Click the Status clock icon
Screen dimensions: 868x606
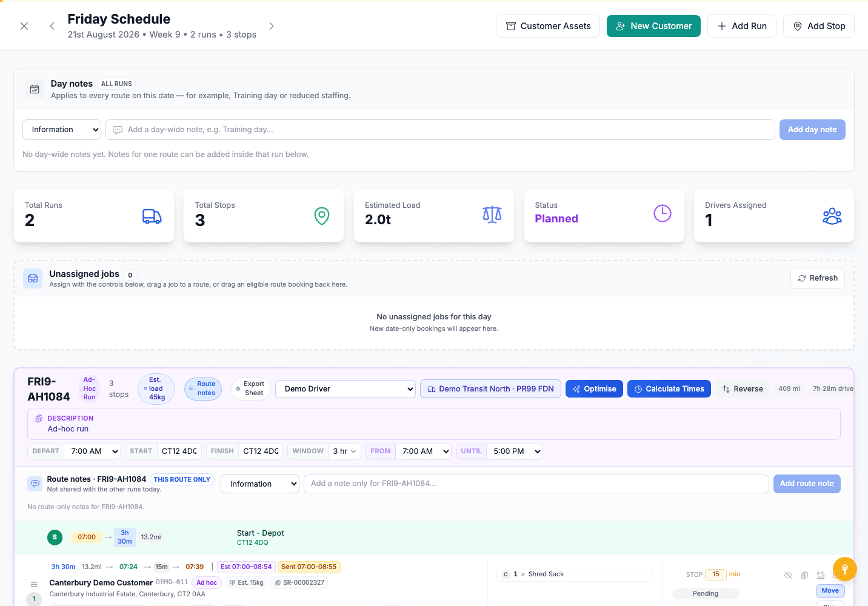click(663, 213)
